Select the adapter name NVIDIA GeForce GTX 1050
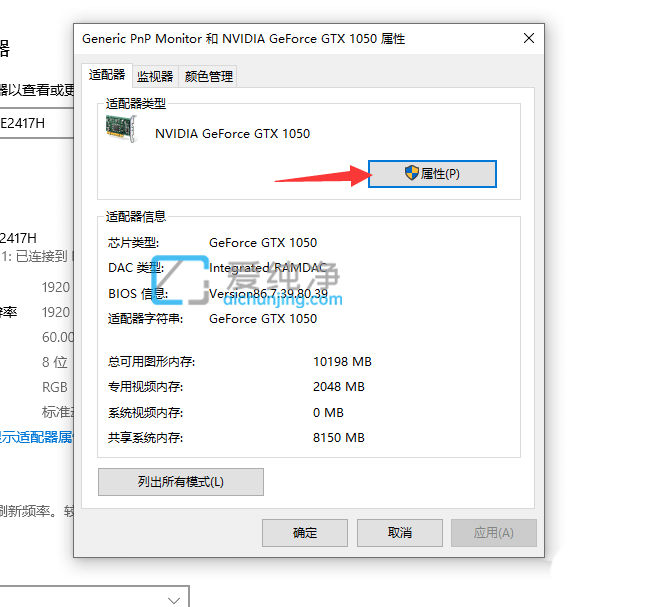Screen dimensions: 646x607 [232, 134]
